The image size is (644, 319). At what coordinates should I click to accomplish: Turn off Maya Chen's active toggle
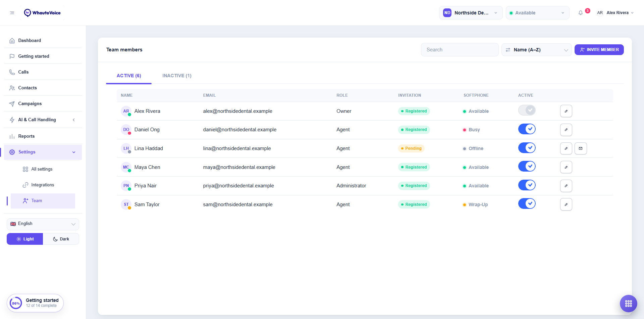(x=527, y=166)
